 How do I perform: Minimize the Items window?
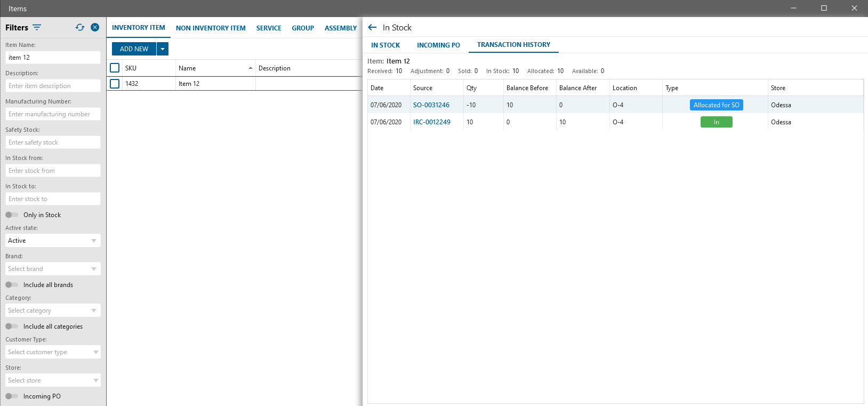pyautogui.click(x=793, y=8)
